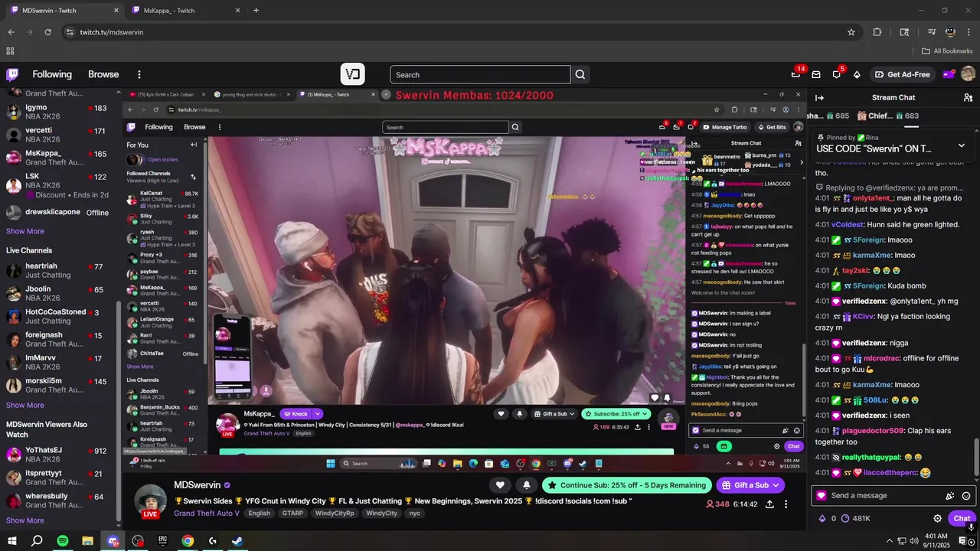This screenshot has width=980, height=551.
Task: Open the Following menu item
Action: (x=52, y=74)
